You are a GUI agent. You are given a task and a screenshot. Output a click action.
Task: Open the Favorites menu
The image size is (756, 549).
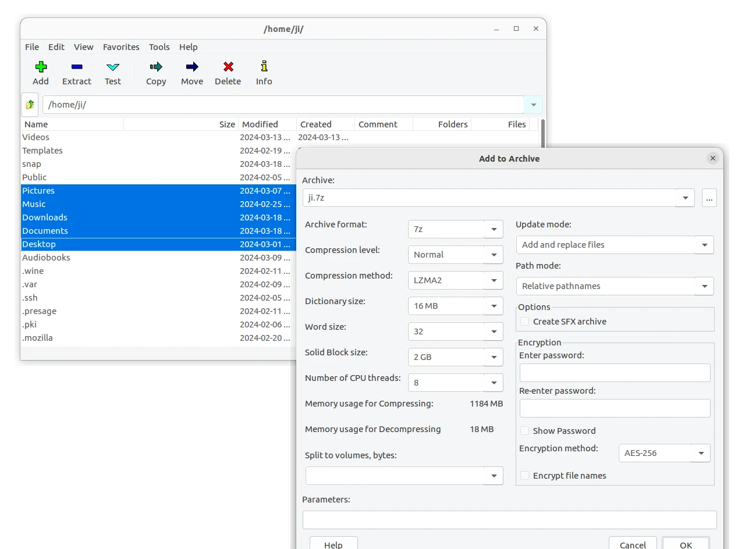pyautogui.click(x=121, y=47)
